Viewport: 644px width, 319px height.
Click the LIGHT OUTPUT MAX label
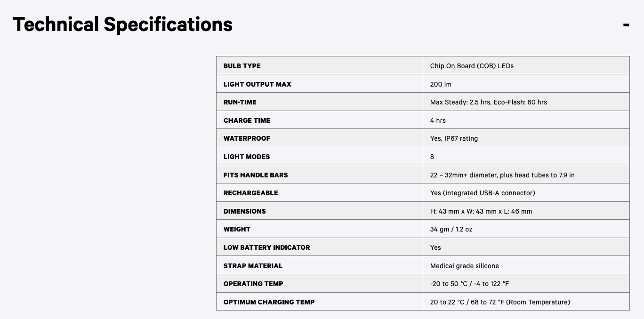257,84
